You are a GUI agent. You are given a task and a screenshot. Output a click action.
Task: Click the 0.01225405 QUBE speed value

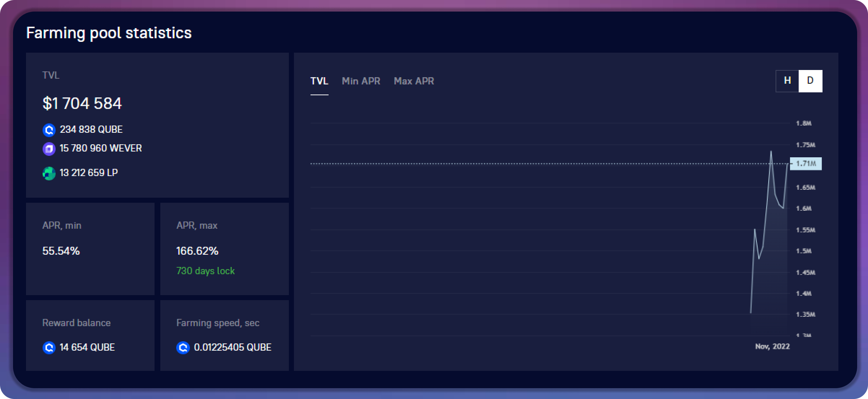(233, 347)
